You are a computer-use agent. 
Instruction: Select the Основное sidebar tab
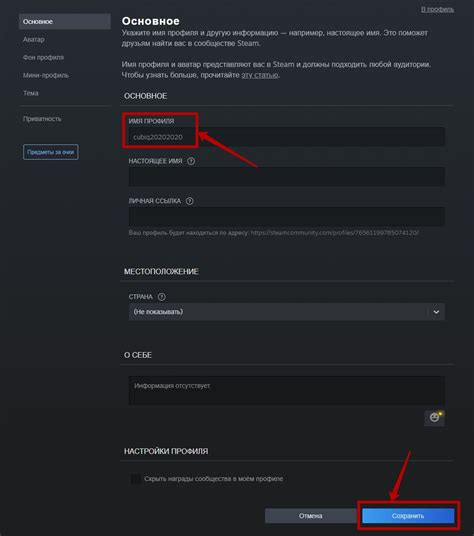[x=65, y=22]
